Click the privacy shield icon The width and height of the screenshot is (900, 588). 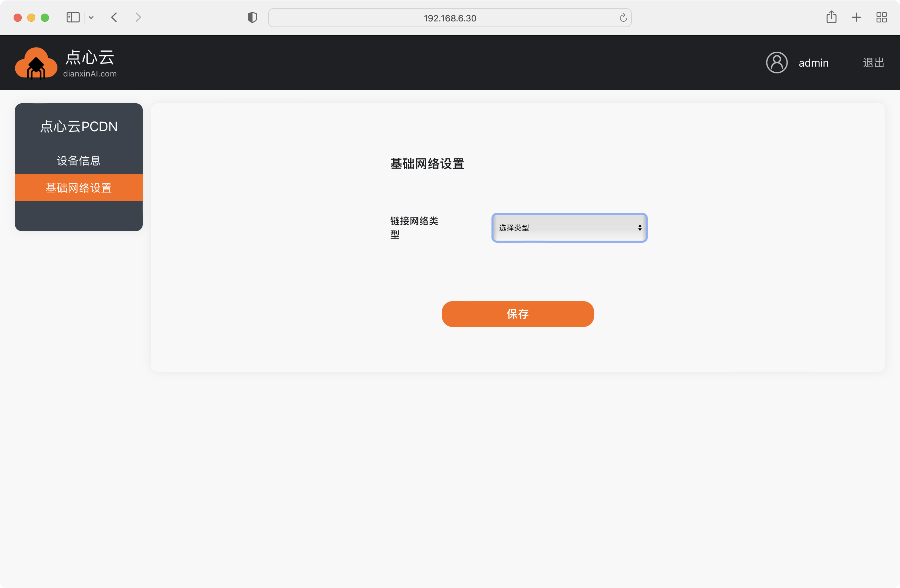tap(252, 17)
